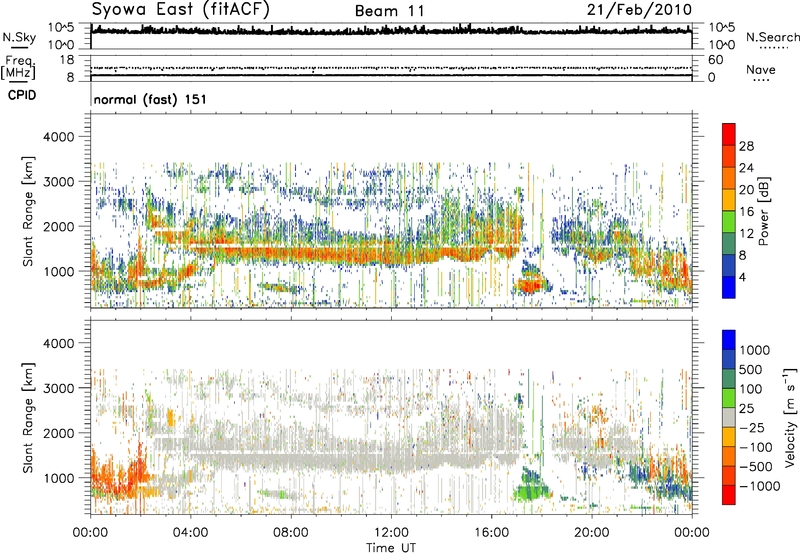Screen dimensions: 800x554
Task: Click the "16" label on the Power color bar
Action: pos(746,212)
